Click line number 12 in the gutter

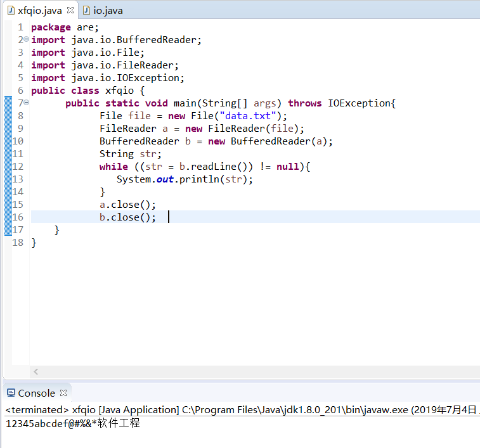(18, 167)
